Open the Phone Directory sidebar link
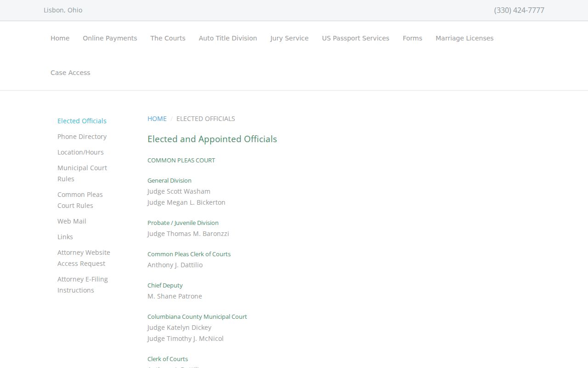This screenshot has width=588, height=368. click(x=82, y=137)
